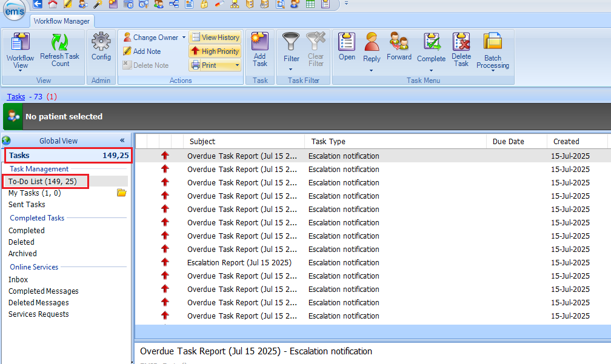Open the Print dropdown arrow
The height and width of the screenshot is (364, 611).
[237, 65]
